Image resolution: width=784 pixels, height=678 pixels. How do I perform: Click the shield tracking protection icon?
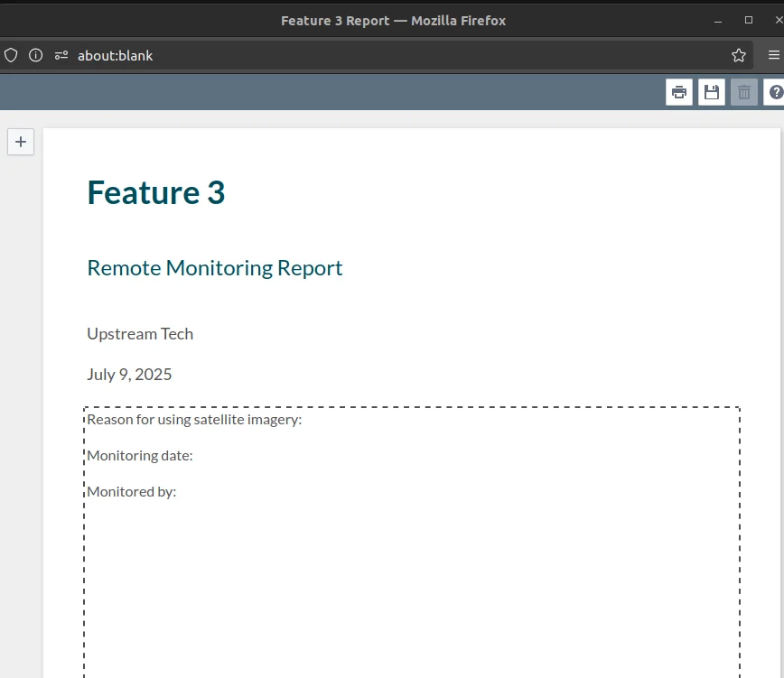coord(11,55)
